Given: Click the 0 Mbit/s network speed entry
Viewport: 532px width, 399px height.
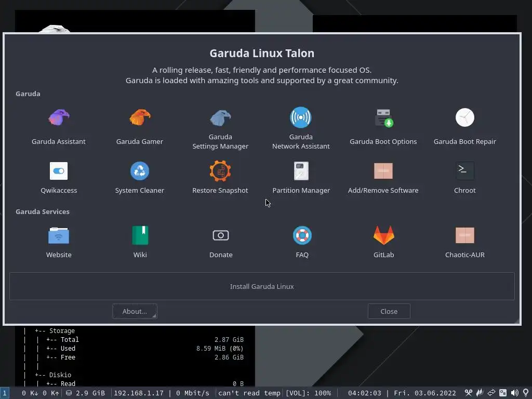Looking at the screenshot, I should click(x=192, y=393).
